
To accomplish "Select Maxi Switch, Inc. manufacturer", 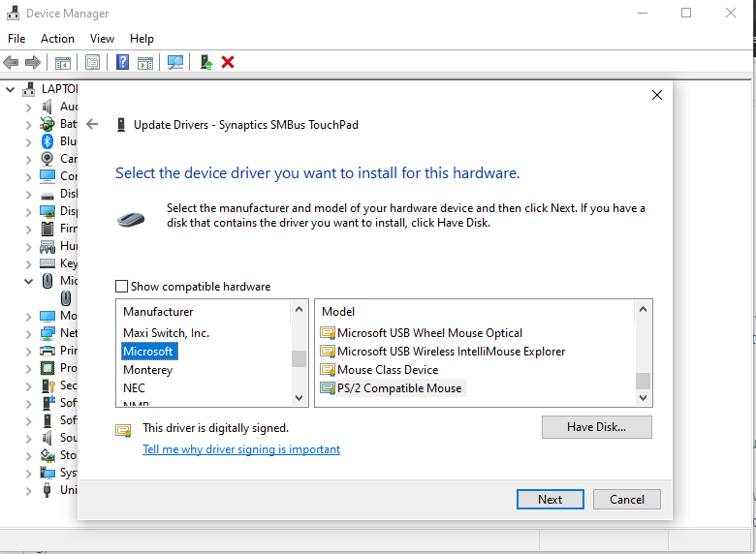I will click(x=166, y=333).
